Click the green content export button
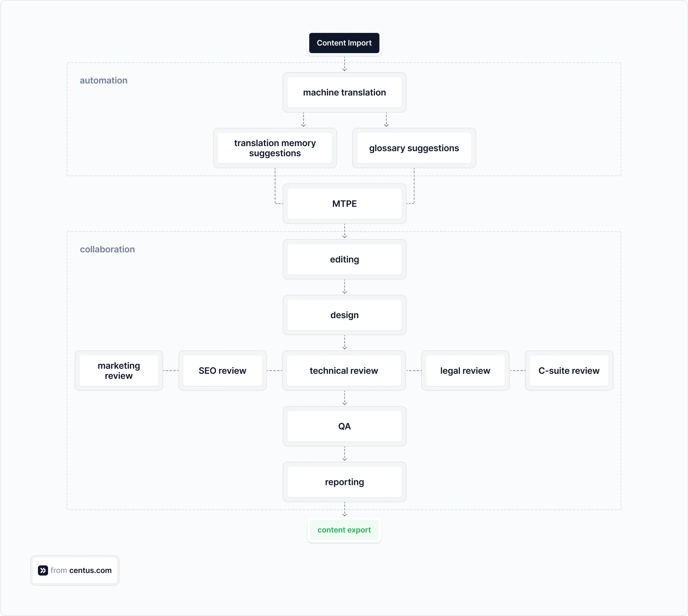The width and height of the screenshot is (688, 616). coord(344,530)
